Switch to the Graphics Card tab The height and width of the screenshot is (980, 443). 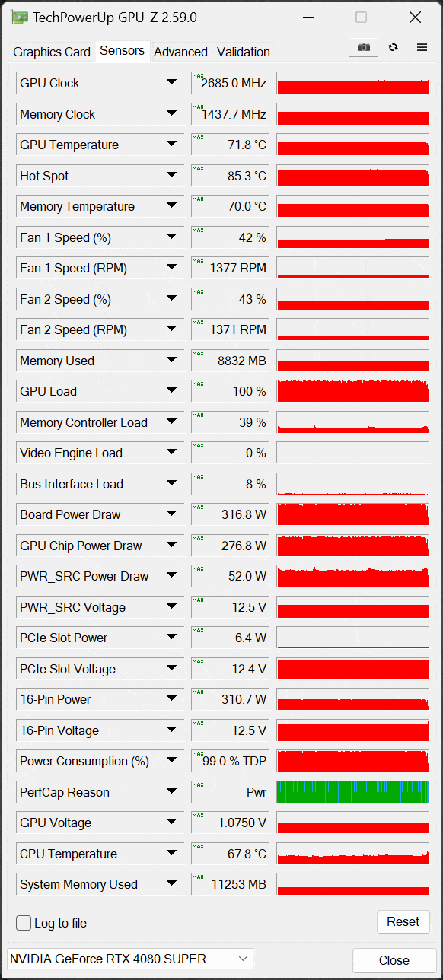point(52,52)
